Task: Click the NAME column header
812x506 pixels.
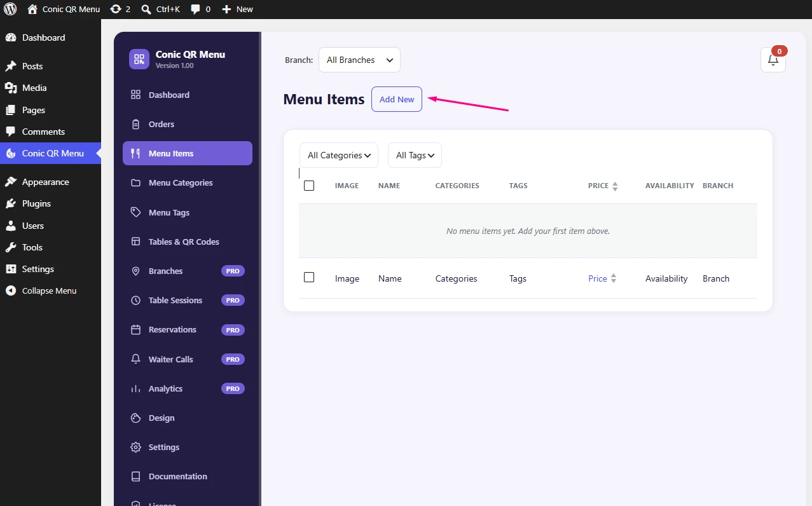Action: (x=389, y=186)
